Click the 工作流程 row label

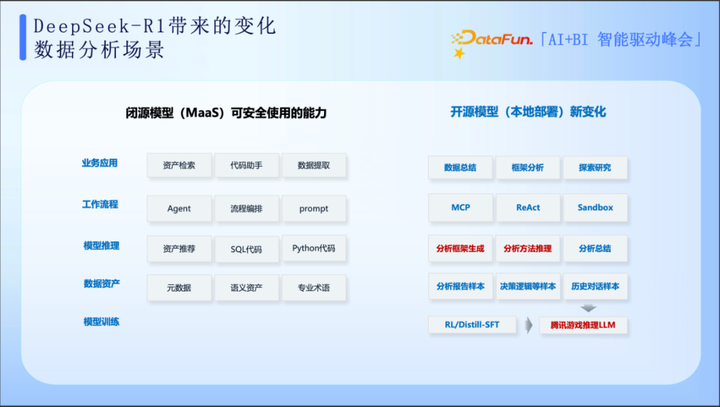(x=100, y=204)
